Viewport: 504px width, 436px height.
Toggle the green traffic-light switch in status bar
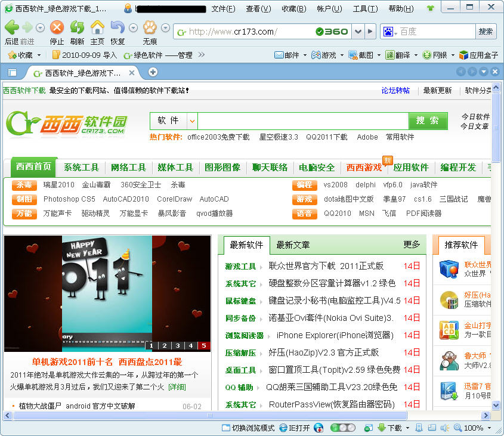[342, 428]
